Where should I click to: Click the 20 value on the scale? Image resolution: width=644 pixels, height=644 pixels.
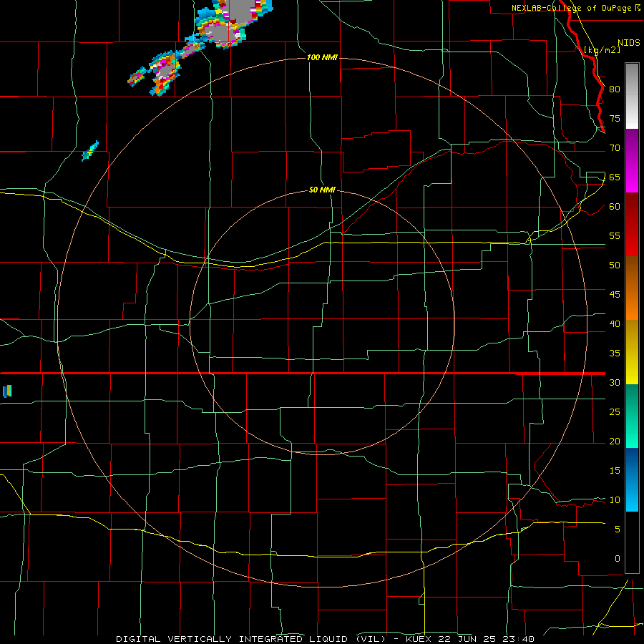point(615,441)
